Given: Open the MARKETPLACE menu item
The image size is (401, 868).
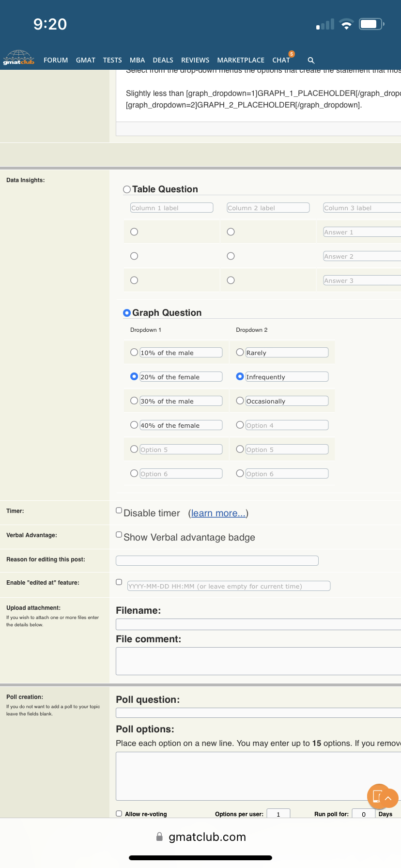Looking at the screenshot, I should click(241, 60).
